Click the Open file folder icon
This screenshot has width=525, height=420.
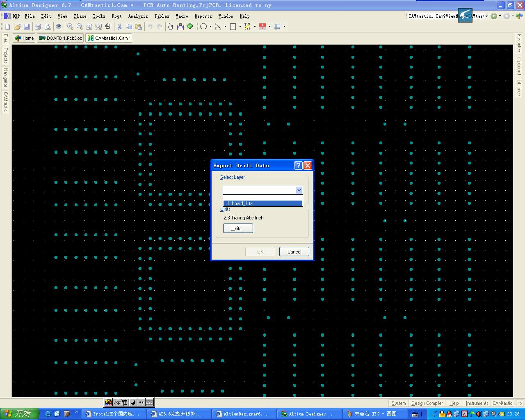pyautogui.click(x=17, y=27)
